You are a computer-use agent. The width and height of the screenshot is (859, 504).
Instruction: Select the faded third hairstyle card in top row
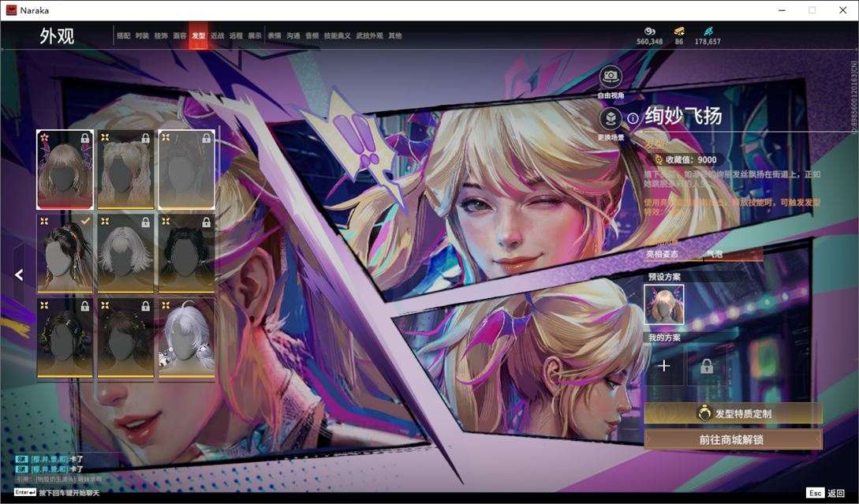pos(186,170)
